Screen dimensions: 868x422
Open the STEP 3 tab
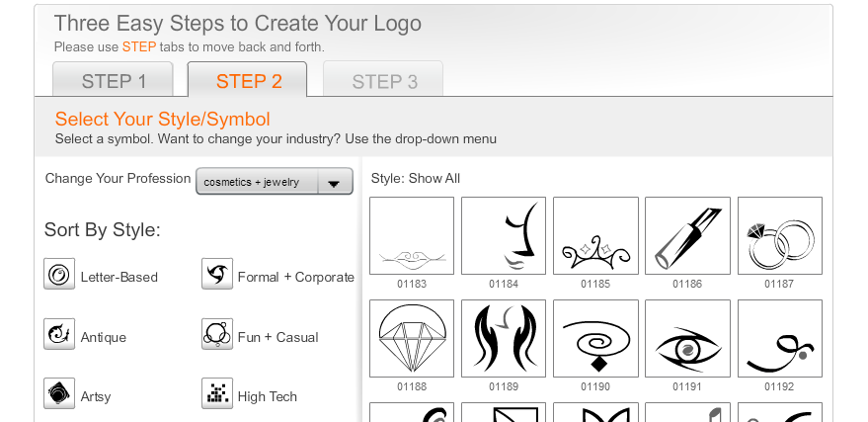coord(384,81)
